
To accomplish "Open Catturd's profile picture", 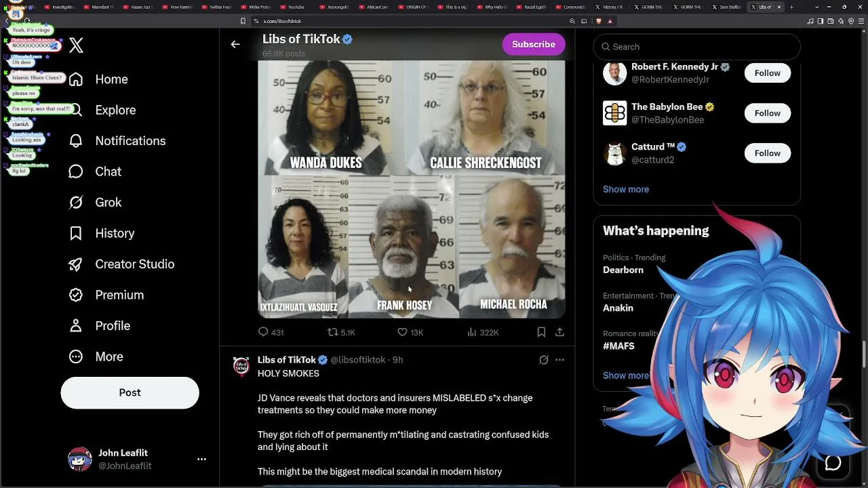I will 615,153.
